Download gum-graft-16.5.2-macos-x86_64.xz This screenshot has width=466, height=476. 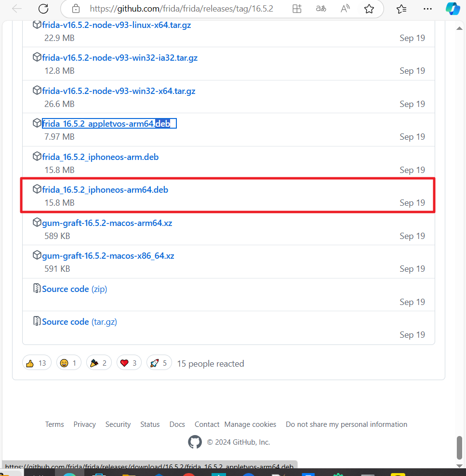[x=108, y=256]
